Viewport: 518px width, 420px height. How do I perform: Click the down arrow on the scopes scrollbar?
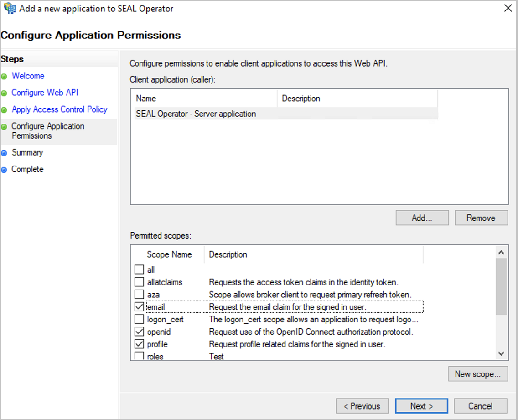pos(501,353)
